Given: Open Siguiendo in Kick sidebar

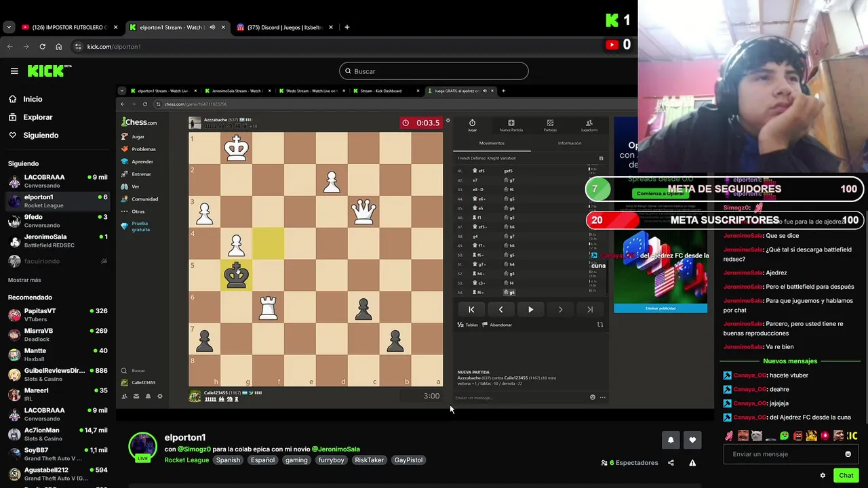Looking at the screenshot, I should (41, 136).
